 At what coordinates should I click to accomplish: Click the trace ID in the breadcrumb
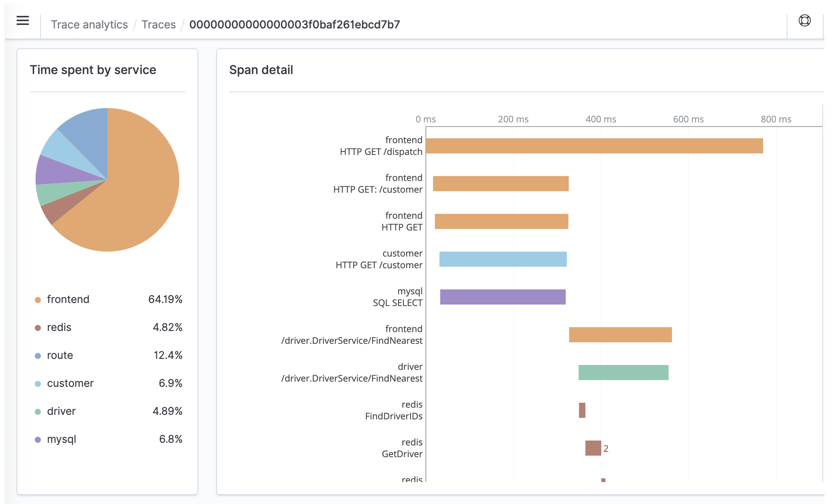point(295,24)
